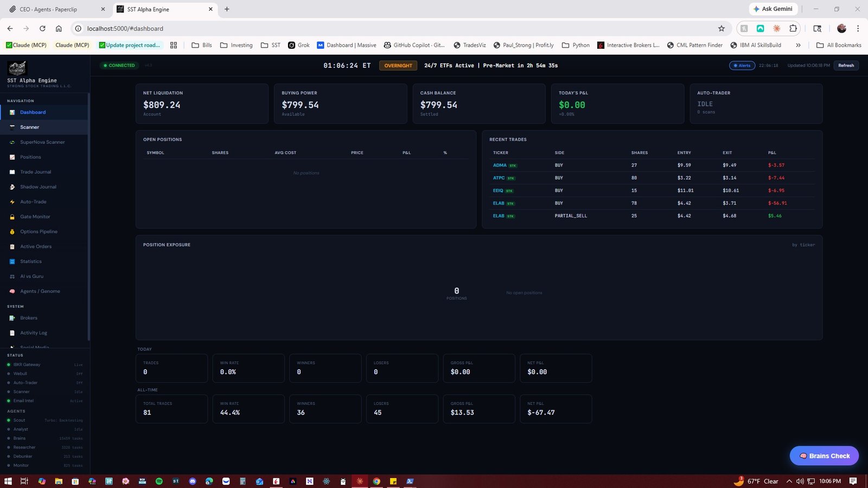The image size is (868, 488).
Task: Click the Trade Journal book icon
Action: [x=12, y=172]
